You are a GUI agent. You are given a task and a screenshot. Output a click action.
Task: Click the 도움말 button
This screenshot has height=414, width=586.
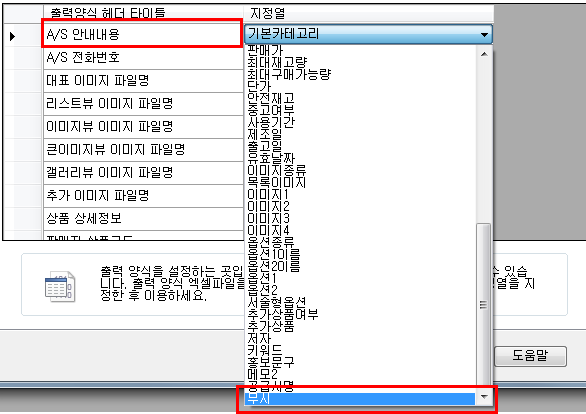530,356
